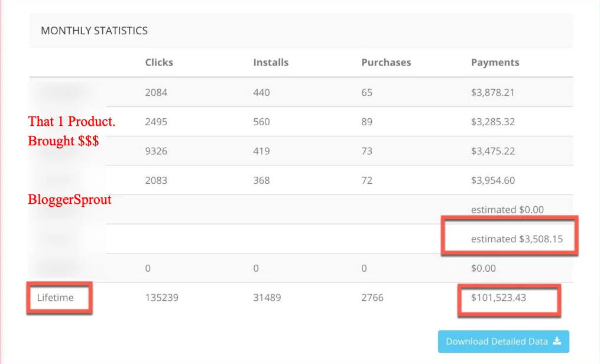Click the download arrow icon on blue button
The width and height of the screenshot is (600, 364).
click(x=556, y=341)
